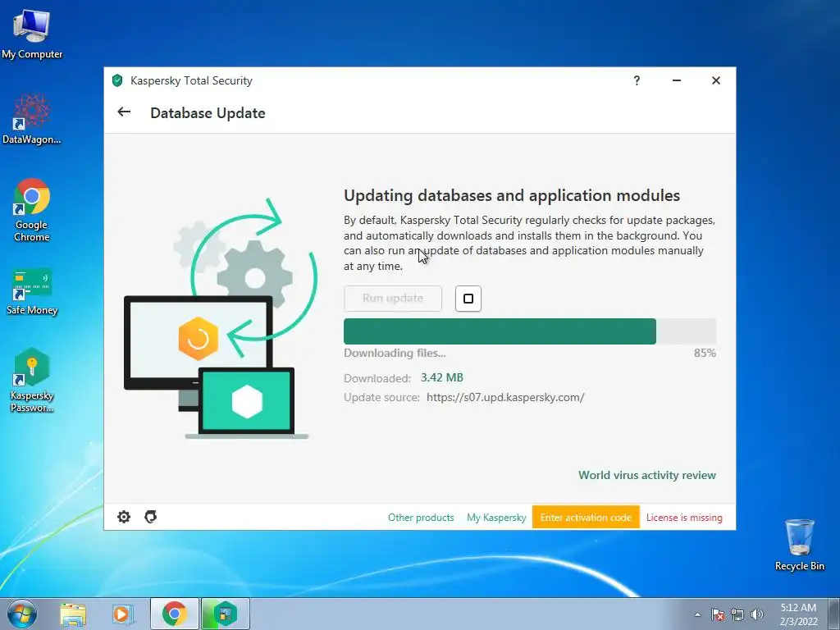Image resolution: width=840 pixels, height=630 pixels.
Task: Switch to Chrome in the taskbar
Action: point(175,614)
